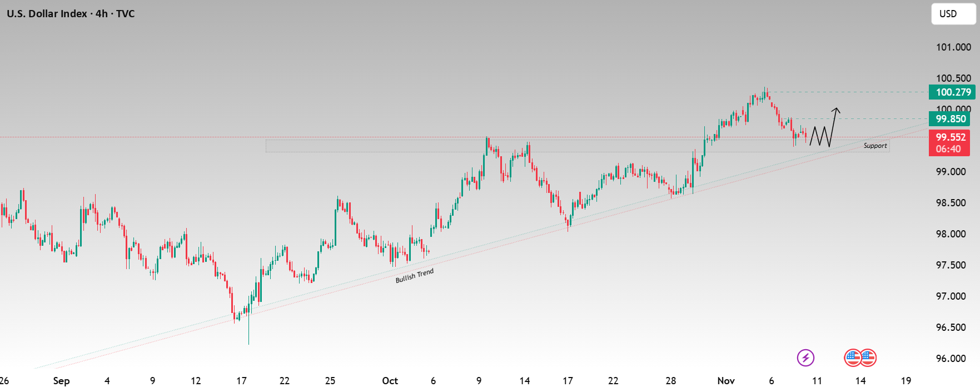Click date 26 on the time axis
Viewport: 980px width, 392px height.
(4, 381)
